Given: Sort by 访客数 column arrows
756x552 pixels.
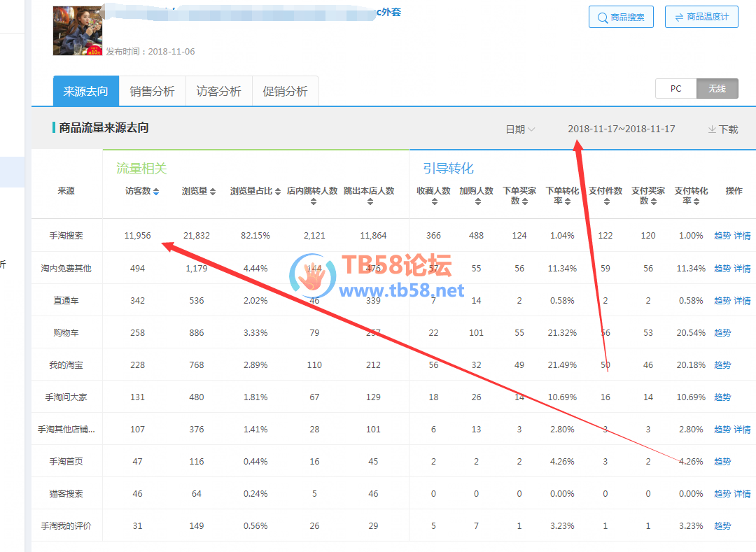Looking at the screenshot, I should tap(155, 192).
